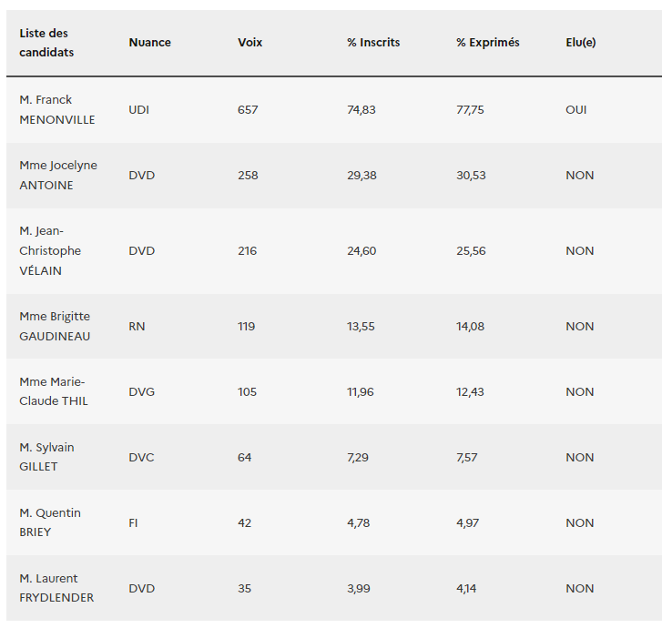Click the 'Elu(e)' column header
Image resolution: width=672 pixels, height=628 pixels.
coord(580,43)
